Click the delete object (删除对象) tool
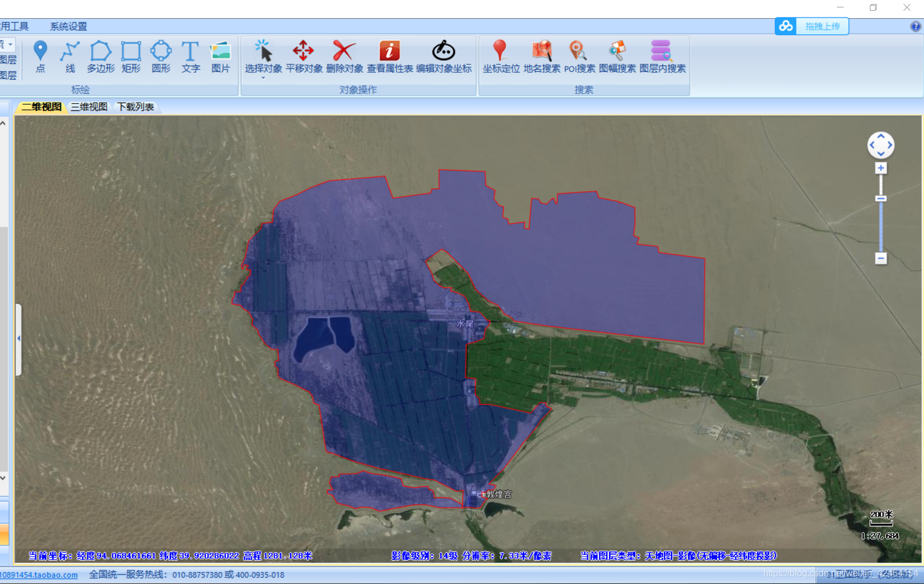This screenshot has height=584, width=924. tap(344, 57)
